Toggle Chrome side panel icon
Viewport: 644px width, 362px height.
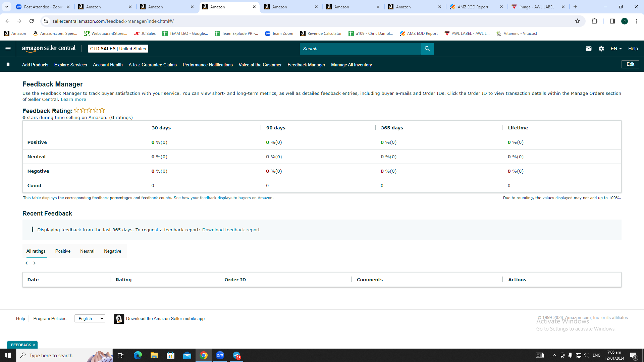(612, 21)
